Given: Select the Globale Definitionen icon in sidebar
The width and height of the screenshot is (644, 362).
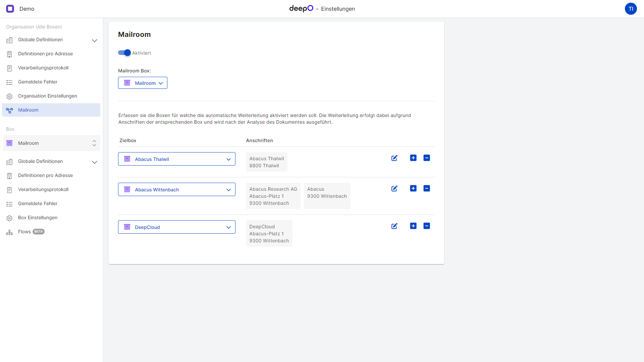Looking at the screenshot, I should pos(9,40).
